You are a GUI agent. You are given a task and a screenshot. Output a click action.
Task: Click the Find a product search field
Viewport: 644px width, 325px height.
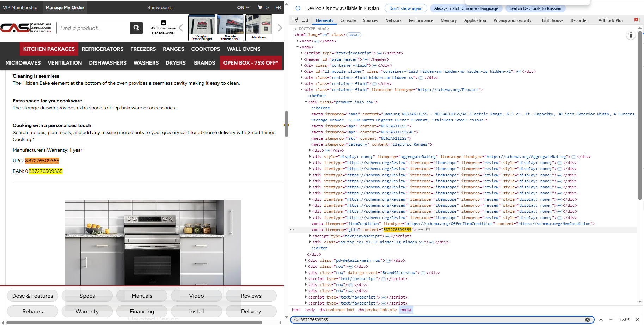tap(93, 28)
